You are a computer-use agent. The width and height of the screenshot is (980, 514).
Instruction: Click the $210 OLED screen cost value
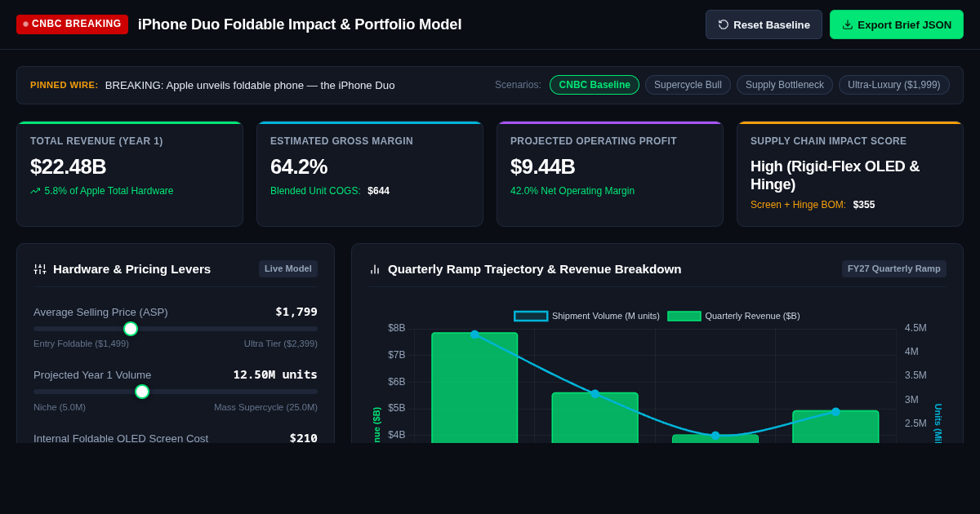coord(304,438)
